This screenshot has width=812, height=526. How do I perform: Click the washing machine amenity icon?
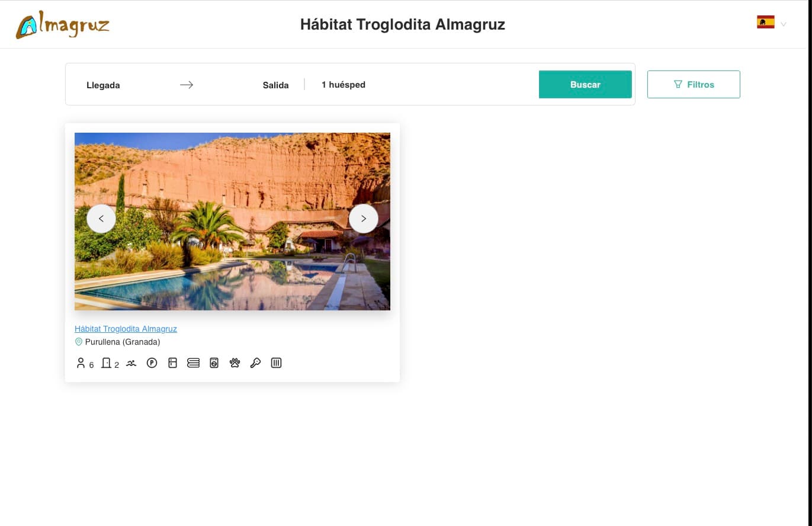click(x=214, y=363)
